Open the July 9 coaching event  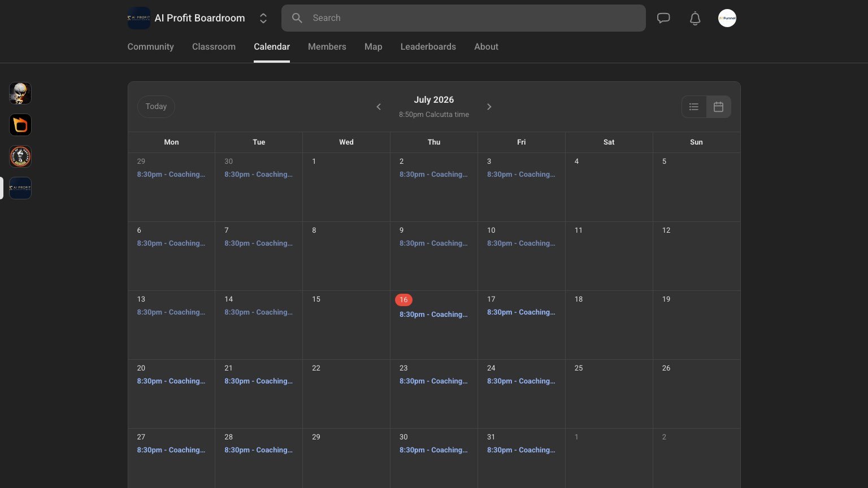433,243
